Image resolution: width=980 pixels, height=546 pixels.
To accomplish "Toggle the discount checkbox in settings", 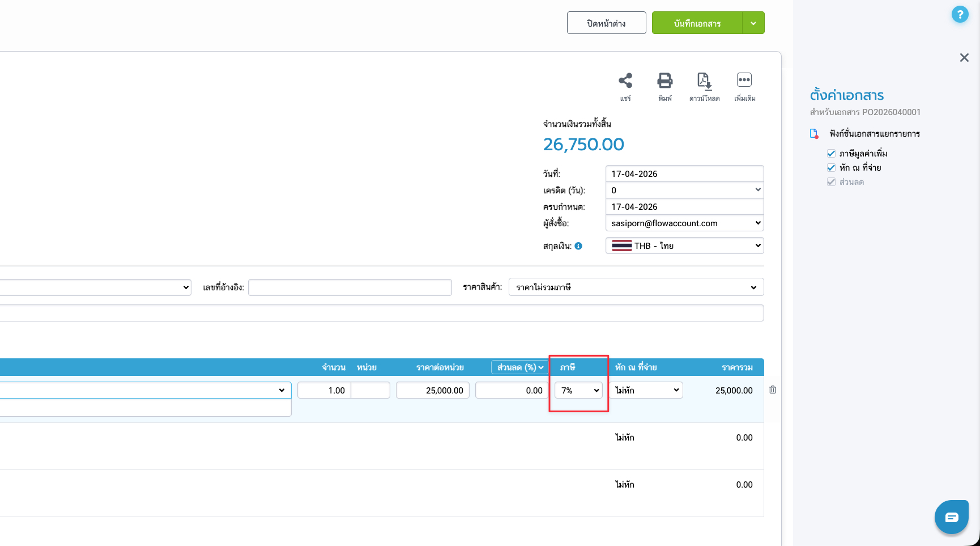I will click(831, 182).
